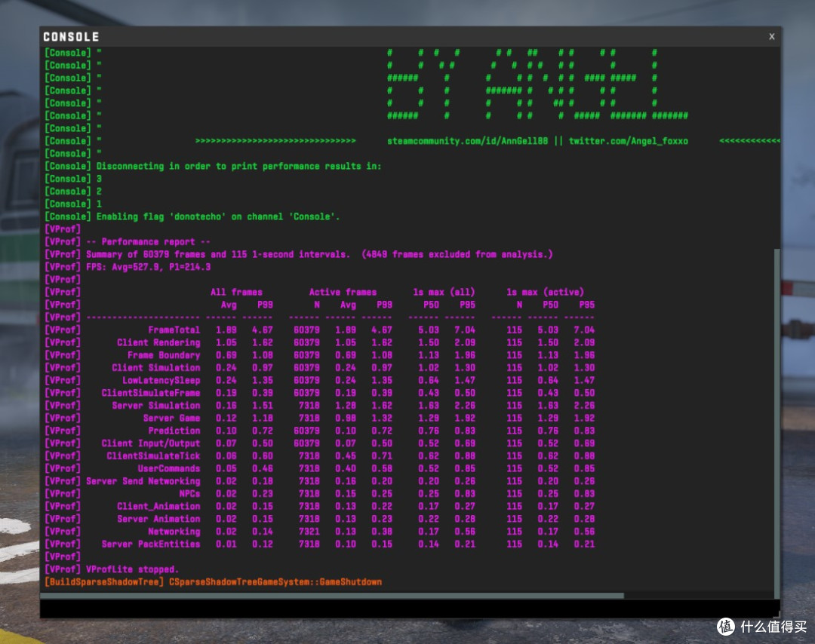Click the watermark logo icon at bottom right

pyautogui.click(x=726, y=627)
